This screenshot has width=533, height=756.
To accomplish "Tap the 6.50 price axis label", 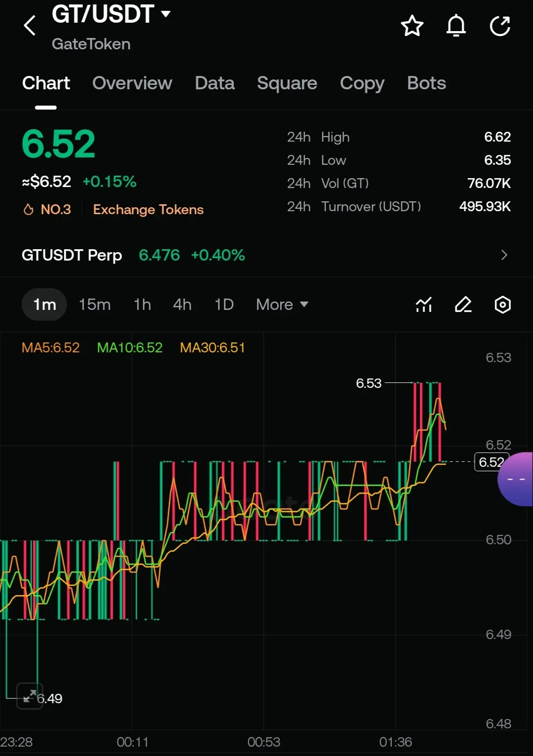I will point(498,540).
